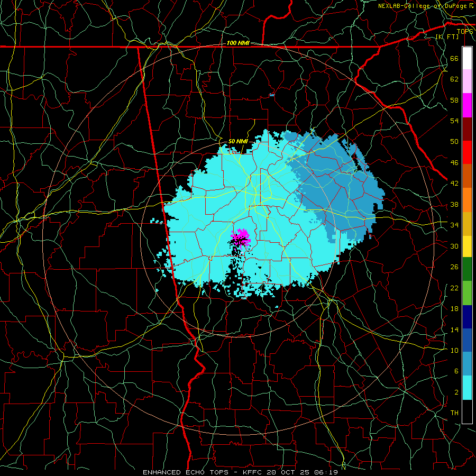
Task: Pick the bright orange legend swatch
Action: click(x=467, y=200)
